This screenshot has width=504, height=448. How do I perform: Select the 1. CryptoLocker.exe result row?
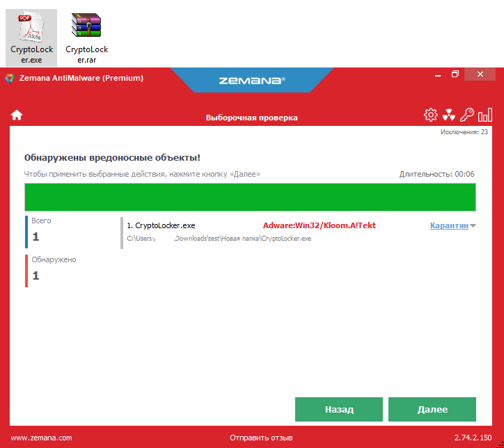click(298, 233)
